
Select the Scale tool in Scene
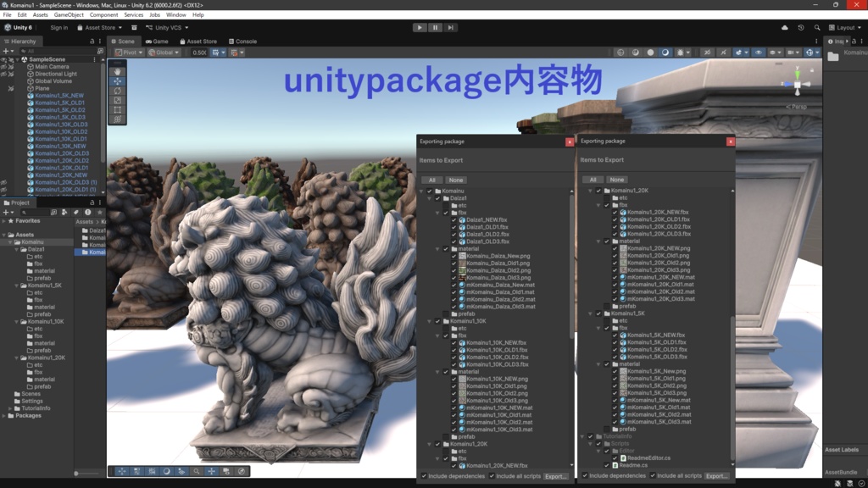[117, 100]
